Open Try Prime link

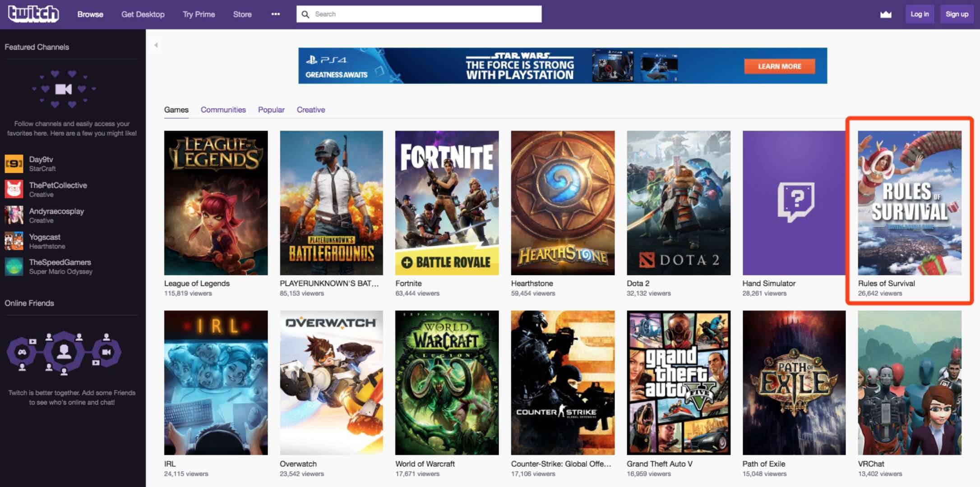[x=199, y=14]
